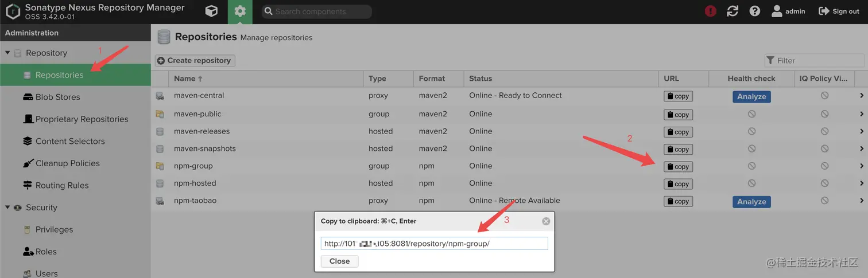Screen dimensions: 868x278
Task: Open Proprietary Repositories
Action: [75, 119]
